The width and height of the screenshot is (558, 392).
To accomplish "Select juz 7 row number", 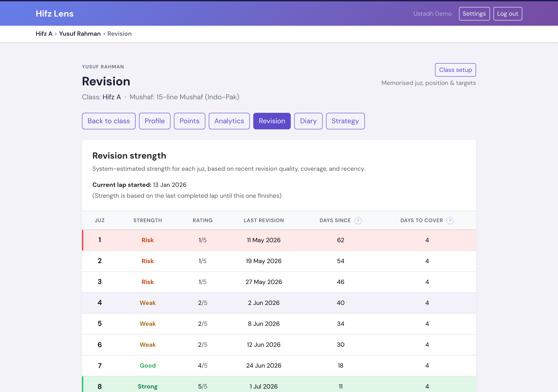I will [x=100, y=366].
